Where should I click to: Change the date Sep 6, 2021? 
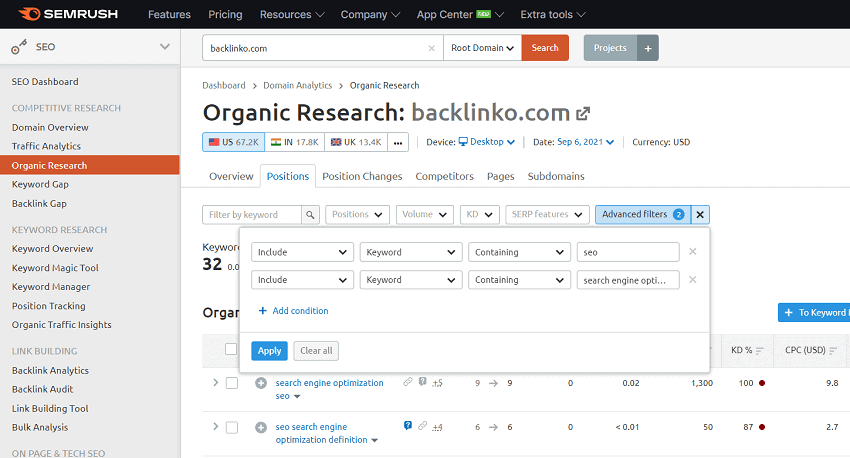coord(585,142)
